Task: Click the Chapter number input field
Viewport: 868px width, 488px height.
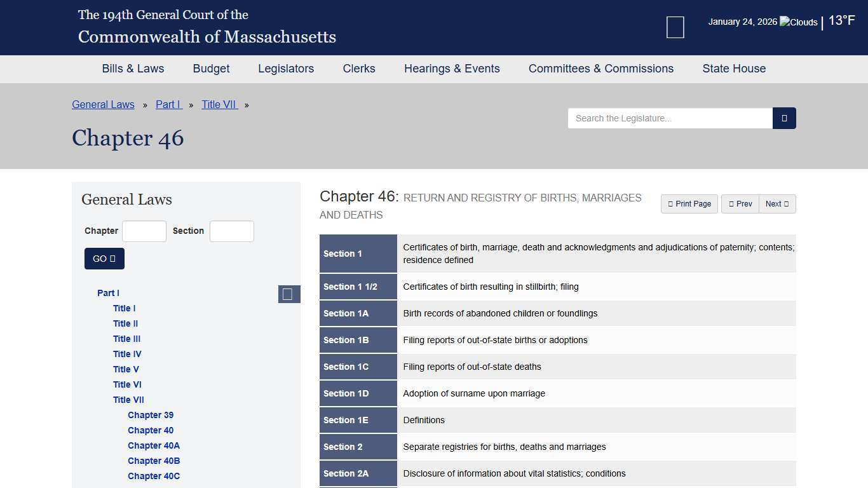Action: pyautogui.click(x=144, y=231)
